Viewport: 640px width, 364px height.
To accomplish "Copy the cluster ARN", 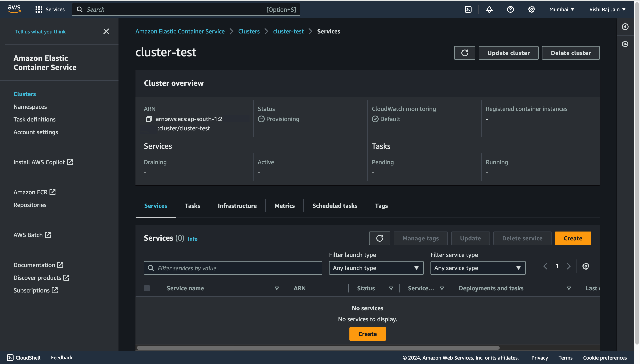I will tap(149, 119).
